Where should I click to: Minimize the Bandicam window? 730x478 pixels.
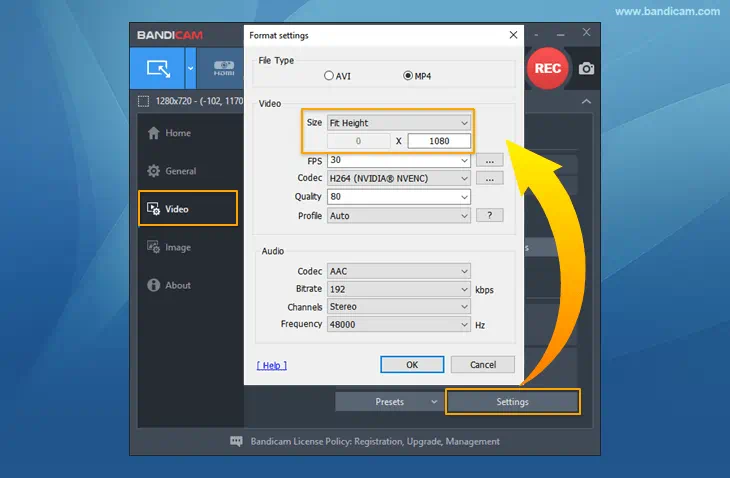click(561, 34)
